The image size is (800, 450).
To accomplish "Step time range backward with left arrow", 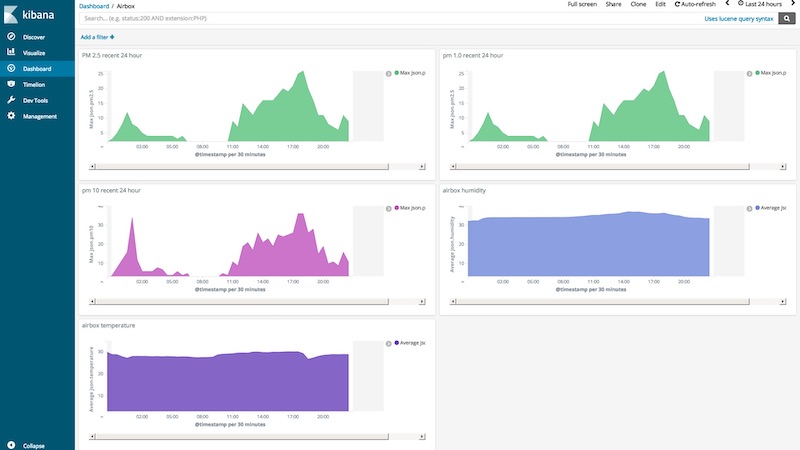I will (x=727, y=4).
